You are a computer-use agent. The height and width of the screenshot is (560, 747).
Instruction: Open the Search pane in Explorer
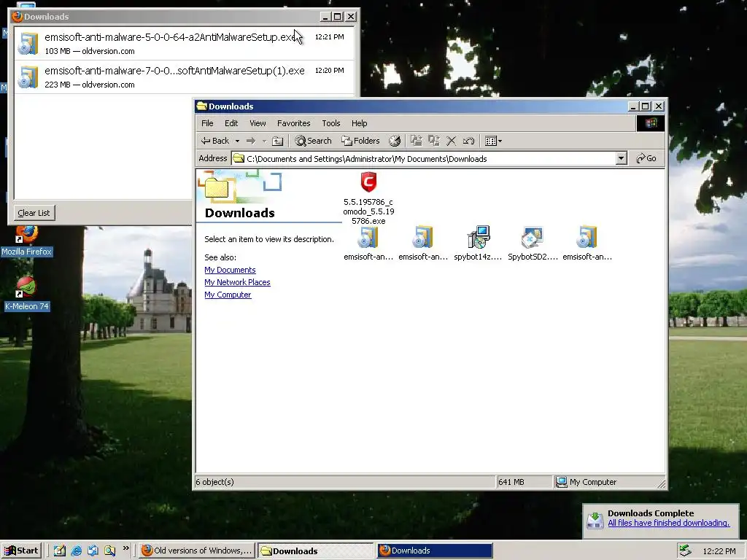[x=313, y=141]
